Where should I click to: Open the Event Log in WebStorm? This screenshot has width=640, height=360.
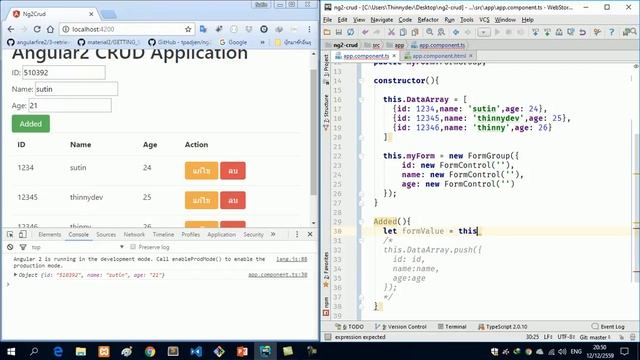[x=608, y=327]
